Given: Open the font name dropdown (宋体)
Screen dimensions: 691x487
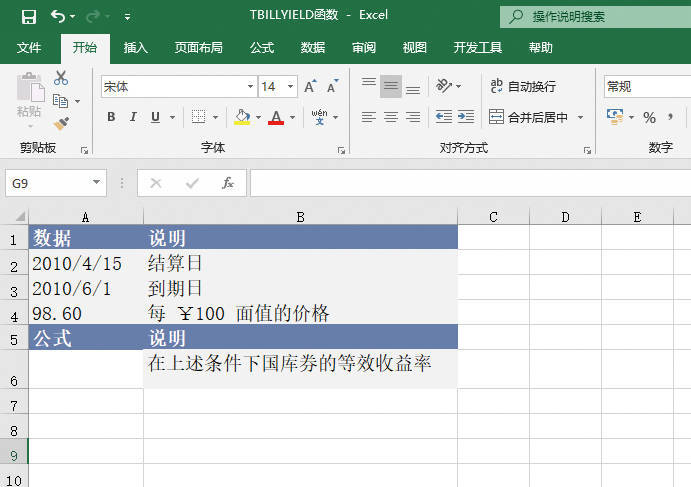Looking at the screenshot, I should click(248, 87).
